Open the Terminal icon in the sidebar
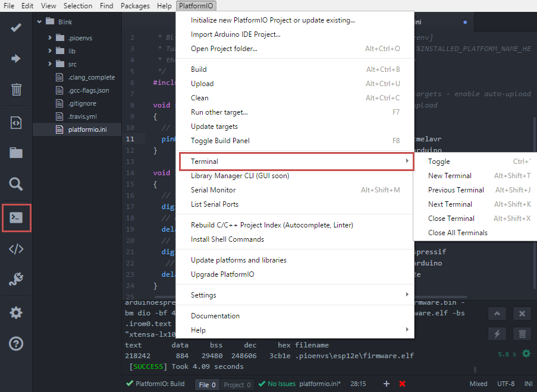 pos(16,217)
